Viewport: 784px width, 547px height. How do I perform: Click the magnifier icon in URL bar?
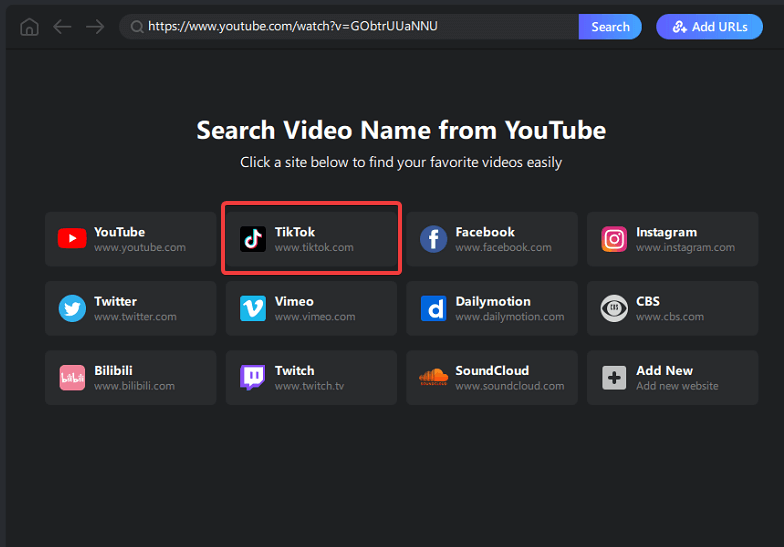(x=136, y=27)
